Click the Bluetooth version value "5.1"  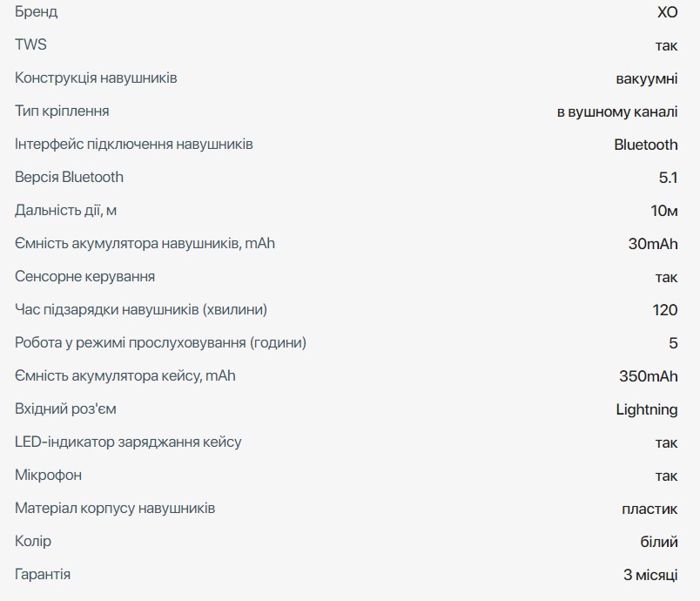click(668, 177)
